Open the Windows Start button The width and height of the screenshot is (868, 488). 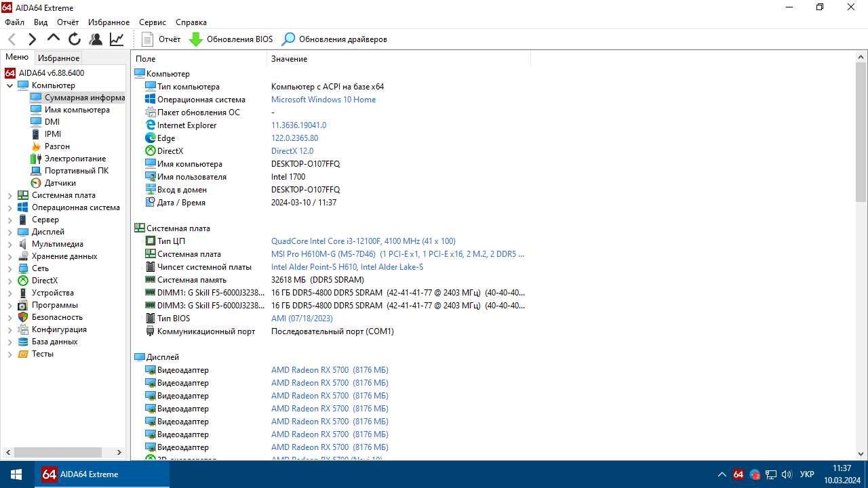click(x=16, y=474)
